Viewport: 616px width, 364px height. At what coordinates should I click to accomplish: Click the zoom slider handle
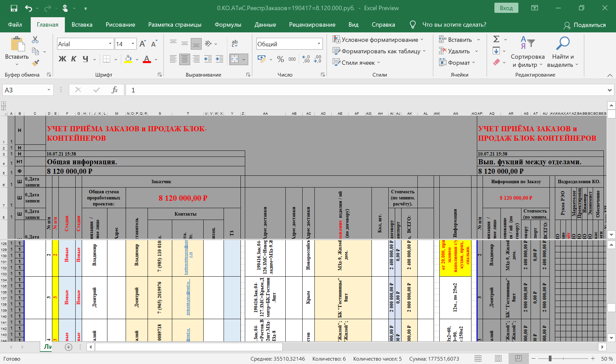coord(550,358)
